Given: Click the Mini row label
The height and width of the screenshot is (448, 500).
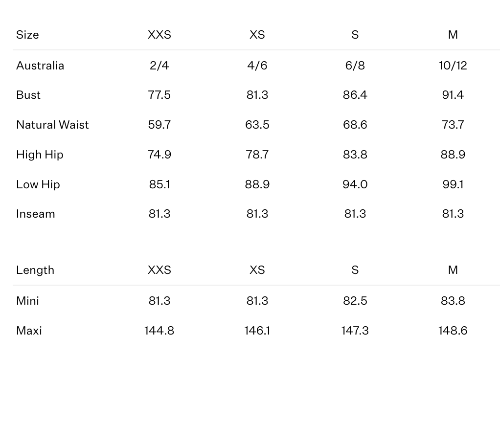Looking at the screenshot, I should (x=27, y=301).
